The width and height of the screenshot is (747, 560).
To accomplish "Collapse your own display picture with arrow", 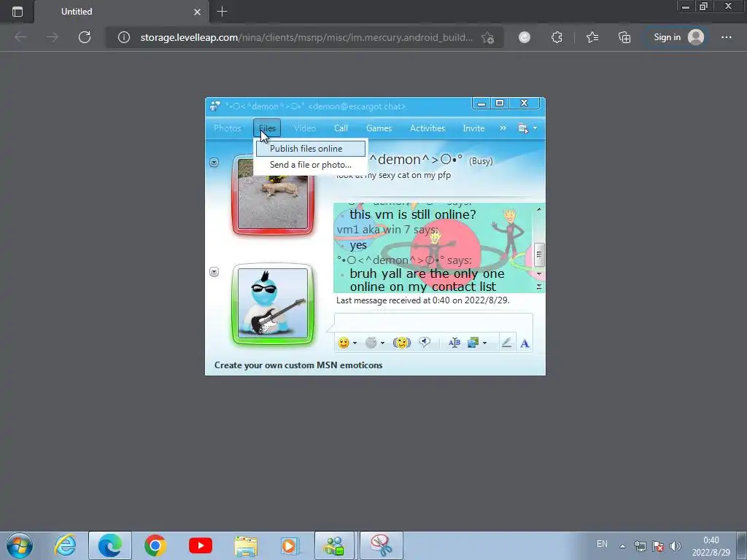I will point(214,272).
